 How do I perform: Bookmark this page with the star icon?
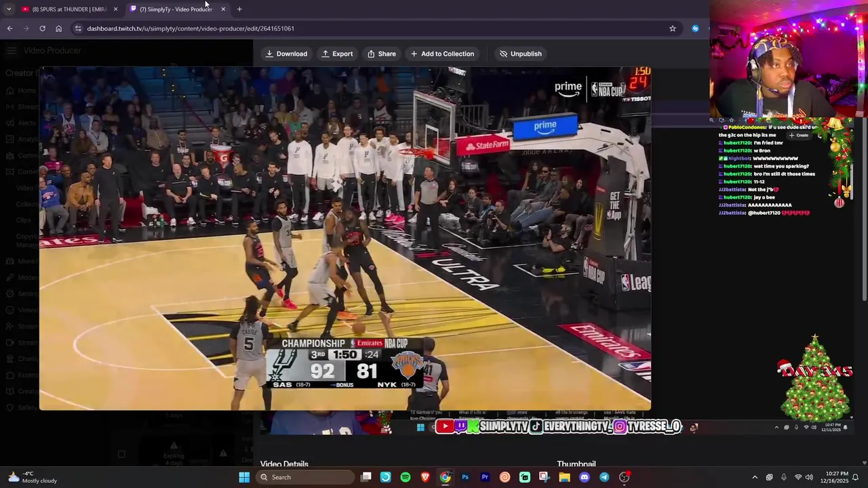[x=672, y=28]
